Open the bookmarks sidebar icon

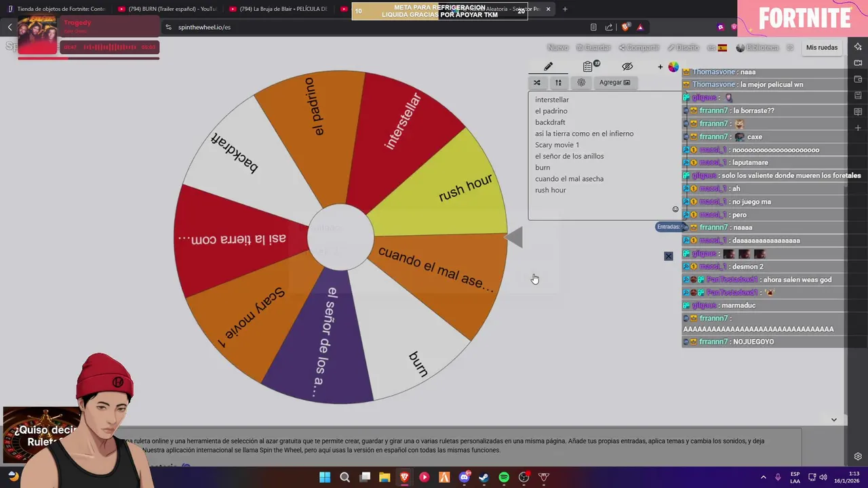(858, 96)
